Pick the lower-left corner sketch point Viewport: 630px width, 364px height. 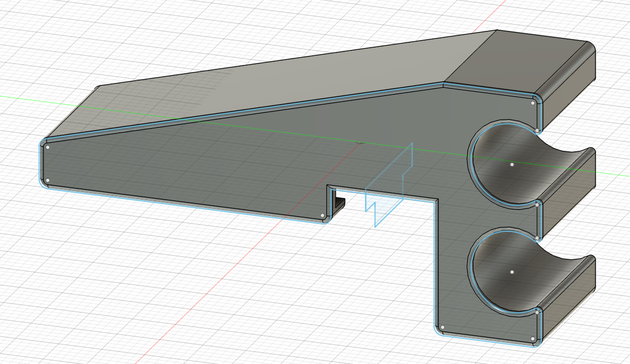click(48, 180)
